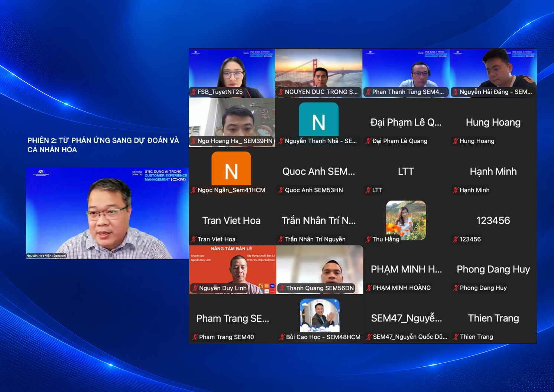Open Phan Thanh Tùng's video tile
Image resolution: width=554 pixels, height=392 pixels.
[406, 73]
